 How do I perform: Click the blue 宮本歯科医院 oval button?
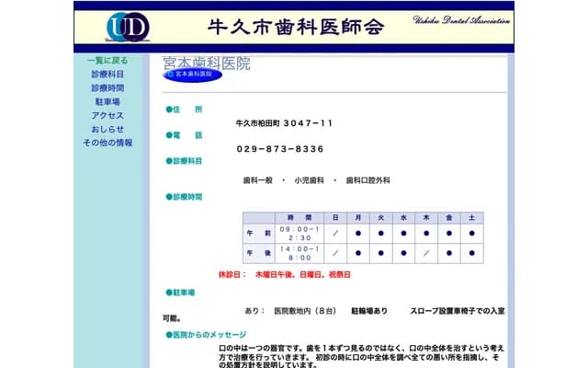[192, 75]
